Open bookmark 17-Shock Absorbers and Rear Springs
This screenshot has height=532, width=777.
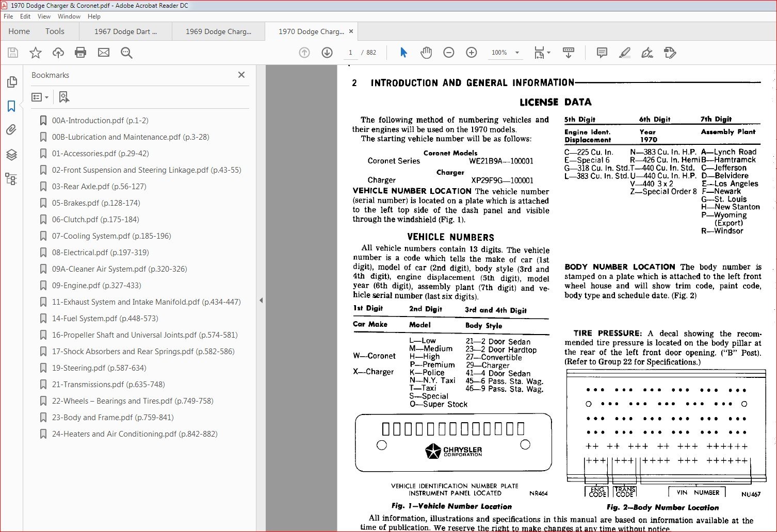[143, 352]
